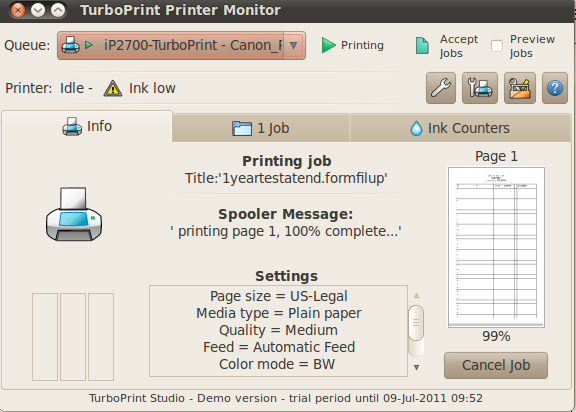The height and width of the screenshot is (412, 576).
Task: Click the Ink low warning triangle icon
Action: tap(113, 88)
